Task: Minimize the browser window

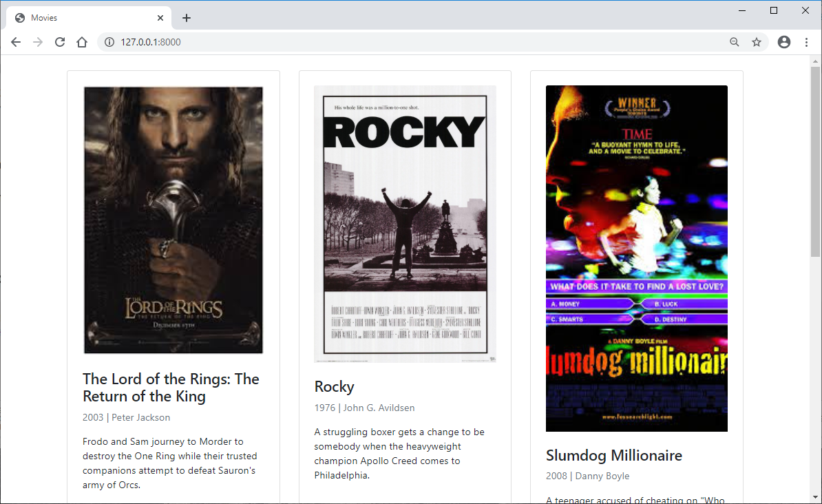Action: pos(742,10)
